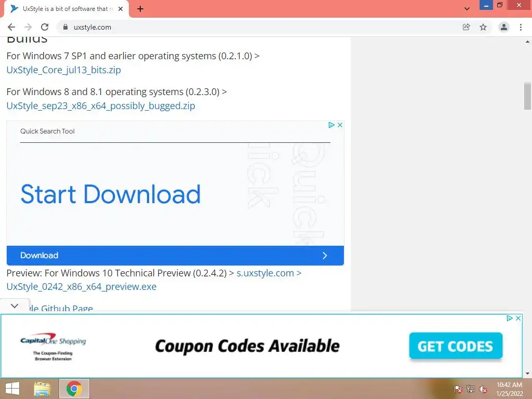Download UxStyle_0242_x86_x64_preview.exe
Image resolution: width=532 pixels, height=399 pixels.
(x=82, y=287)
